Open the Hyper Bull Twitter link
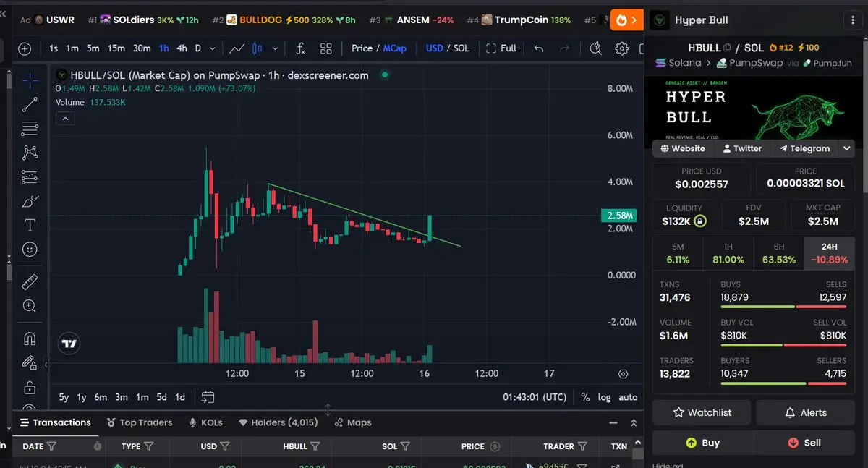 [742, 148]
